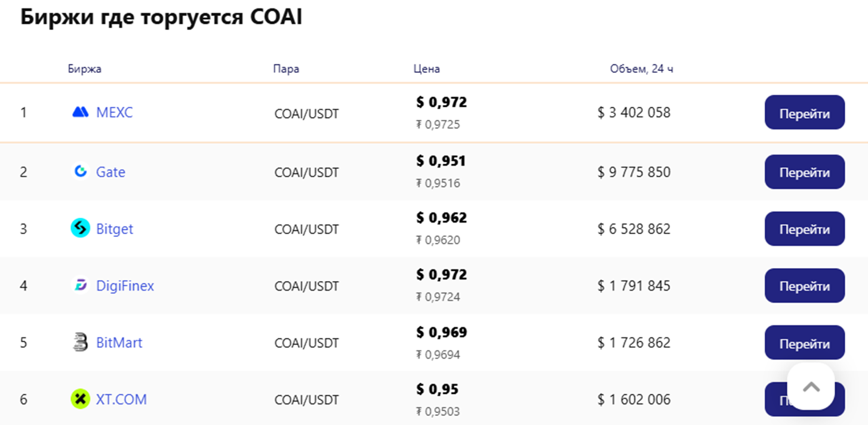Open the MEXC exchange link
Image resolution: width=868 pixels, height=425 pixels.
tap(115, 112)
